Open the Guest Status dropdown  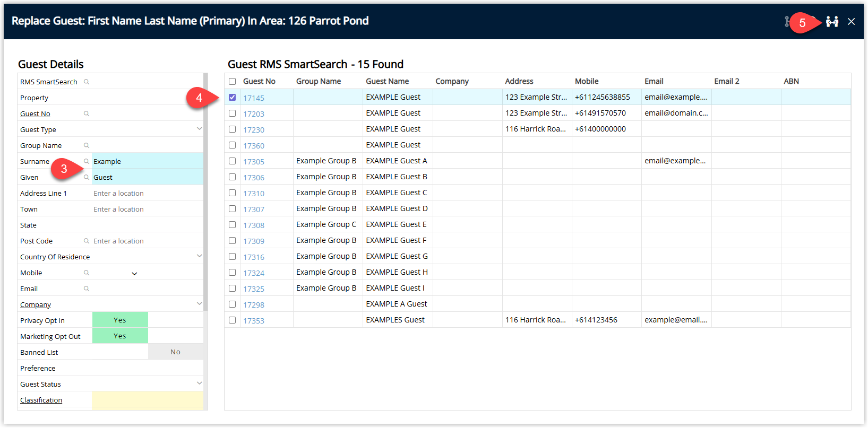(199, 383)
